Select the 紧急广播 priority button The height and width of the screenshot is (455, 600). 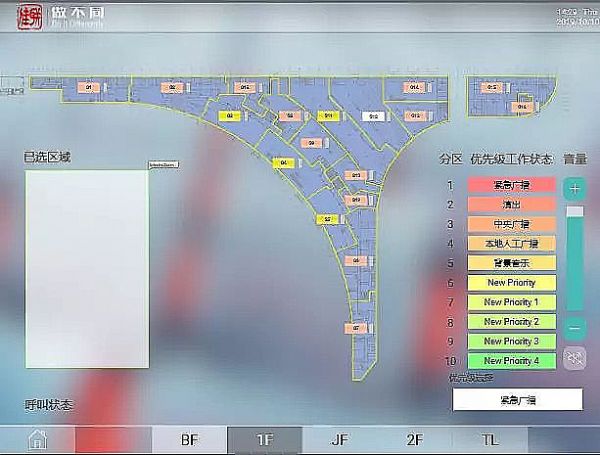[x=510, y=185]
